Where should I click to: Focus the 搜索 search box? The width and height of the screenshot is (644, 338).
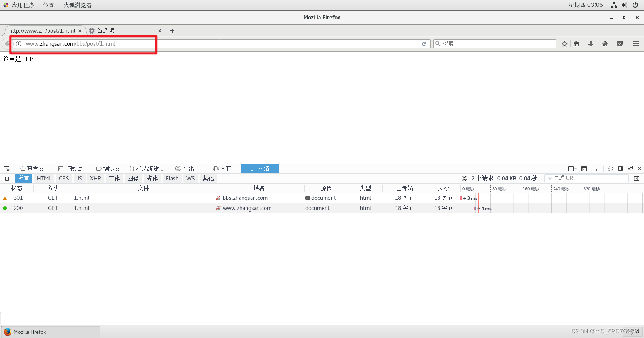[495, 44]
